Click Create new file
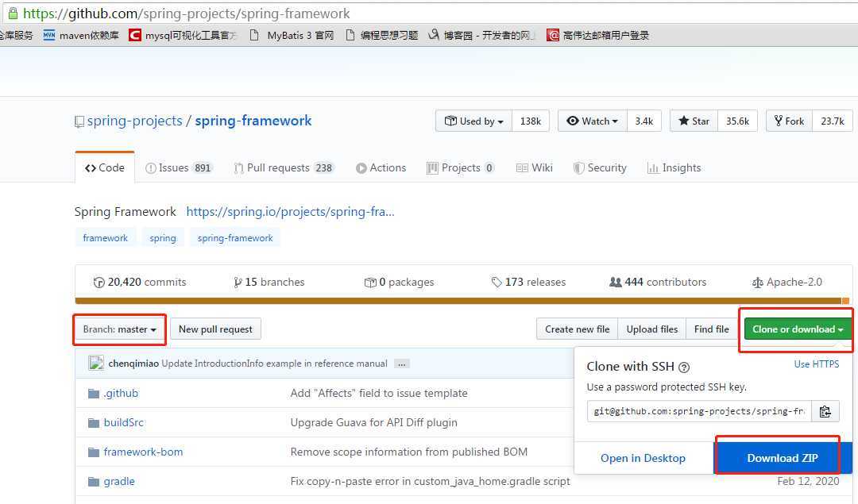The width and height of the screenshot is (858, 504). [x=578, y=329]
